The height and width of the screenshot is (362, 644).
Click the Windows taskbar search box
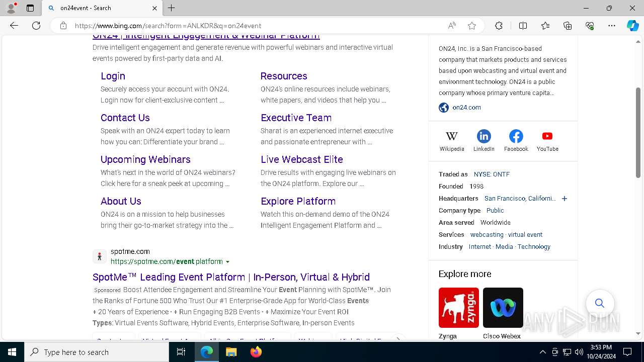click(x=97, y=352)
